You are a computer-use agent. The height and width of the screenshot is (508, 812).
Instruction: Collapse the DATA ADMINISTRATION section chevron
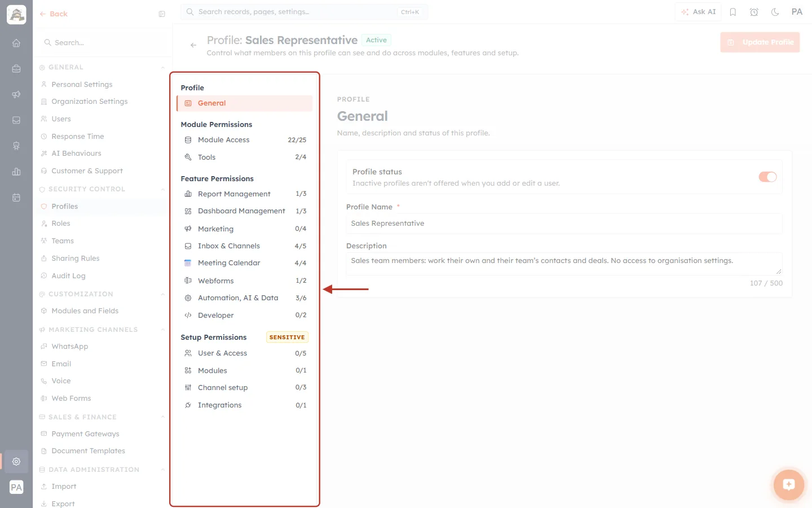(x=163, y=470)
